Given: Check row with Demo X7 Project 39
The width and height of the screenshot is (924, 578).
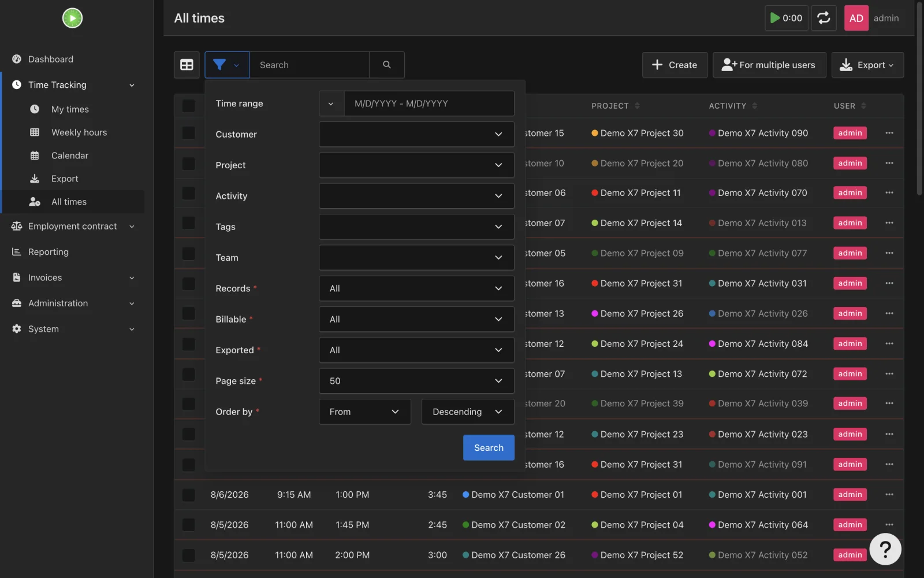Looking at the screenshot, I should tap(188, 403).
